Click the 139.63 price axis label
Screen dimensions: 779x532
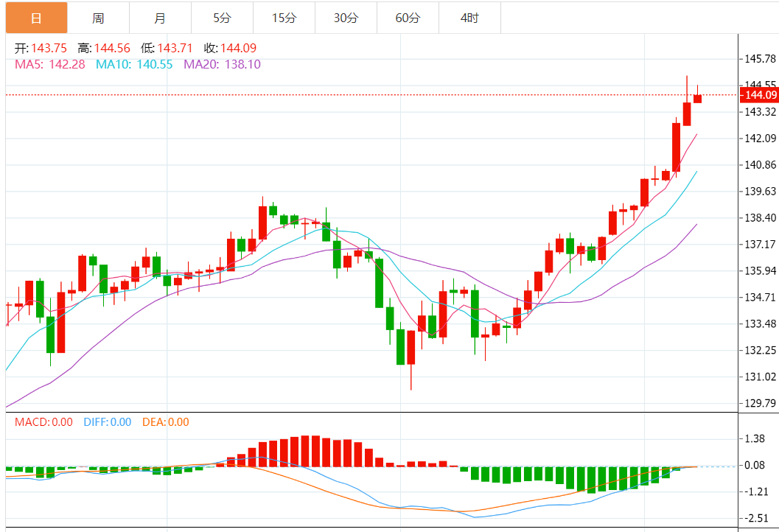pos(760,192)
